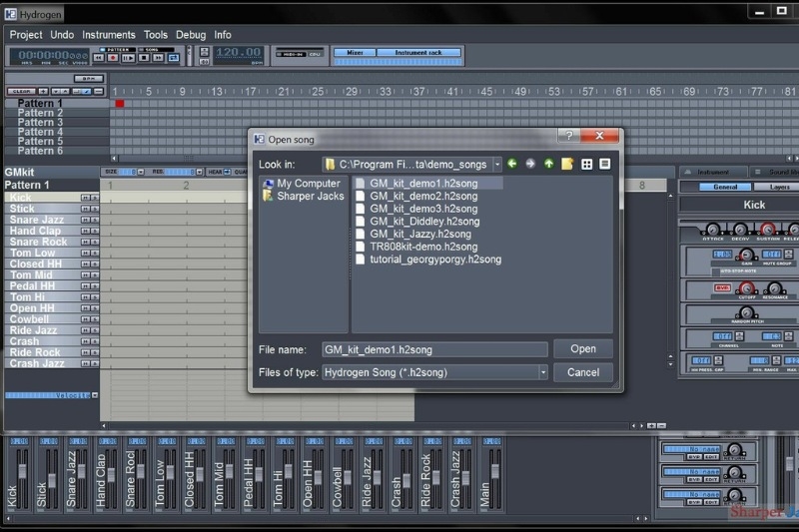Viewport: 799px width, 532px height.
Task: Go back in Open song dialog
Action: coord(512,164)
